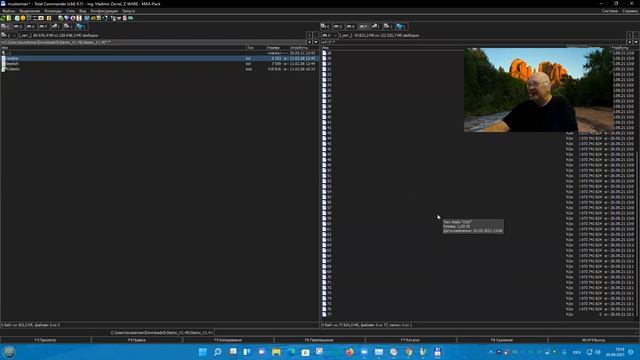Select drive C button in left panel
This screenshot has width=640, height=360.
[5, 27]
